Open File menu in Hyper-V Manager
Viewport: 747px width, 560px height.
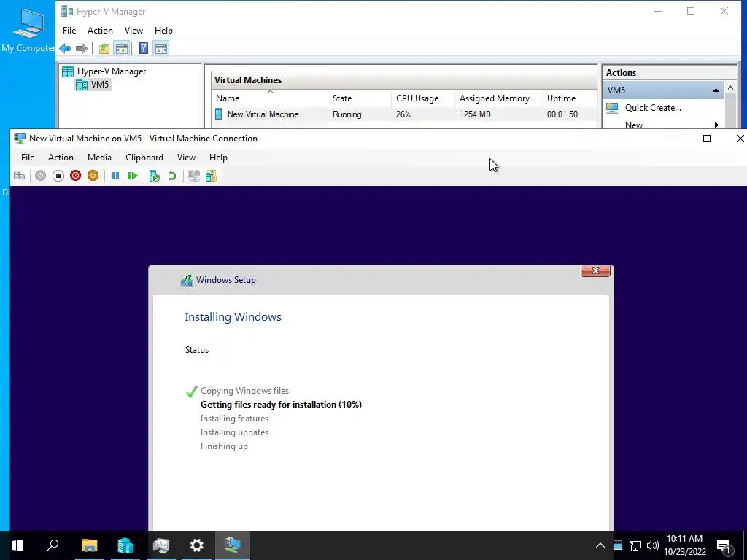(x=69, y=31)
